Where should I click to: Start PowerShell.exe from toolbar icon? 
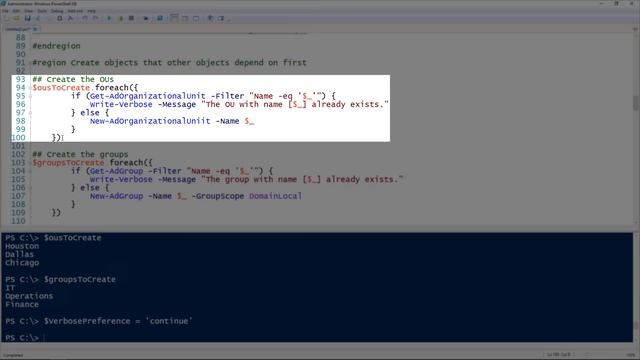[160, 18]
